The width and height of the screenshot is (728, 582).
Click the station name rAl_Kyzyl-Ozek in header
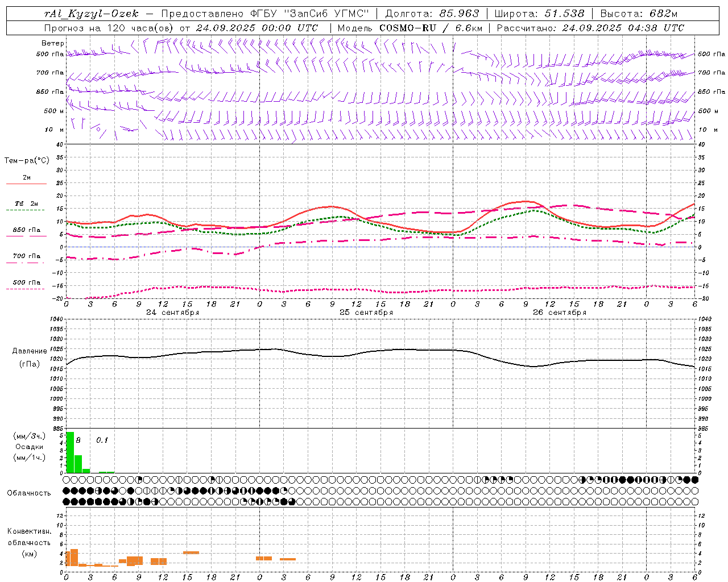tap(91, 14)
